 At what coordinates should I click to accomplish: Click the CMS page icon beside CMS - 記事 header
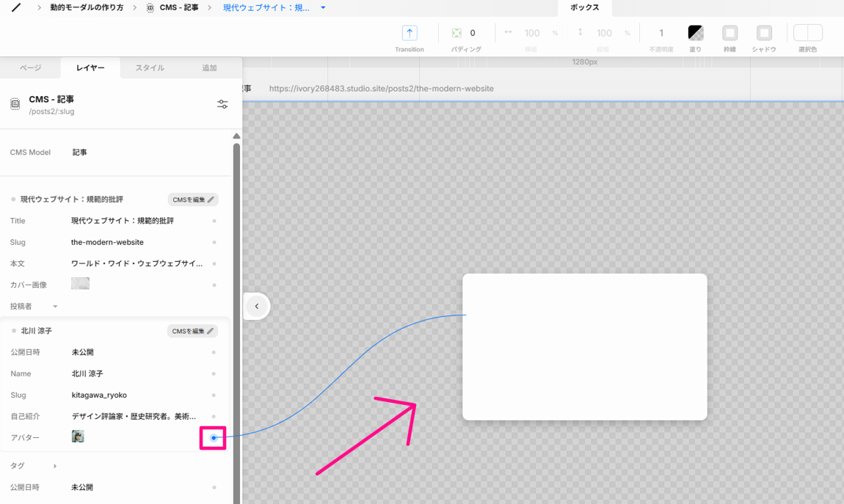15,104
